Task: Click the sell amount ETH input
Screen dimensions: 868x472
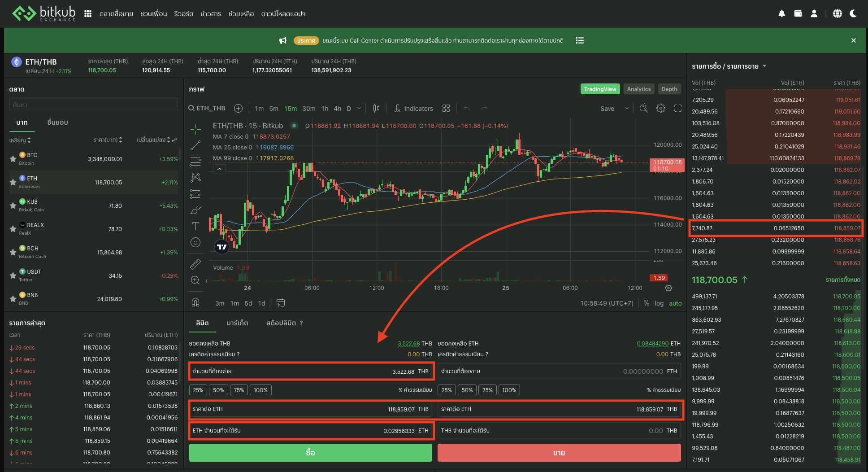Action: 559,371
